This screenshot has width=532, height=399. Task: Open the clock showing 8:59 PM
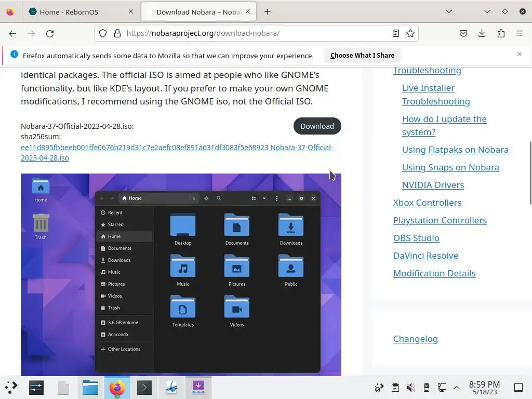click(x=485, y=388)
